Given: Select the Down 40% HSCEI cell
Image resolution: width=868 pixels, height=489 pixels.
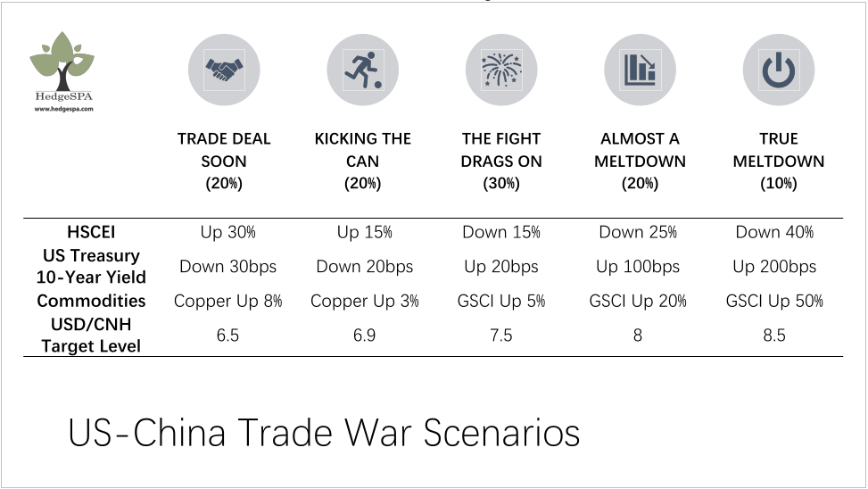Looking at the screenshot, I should [x=774, y=232].
